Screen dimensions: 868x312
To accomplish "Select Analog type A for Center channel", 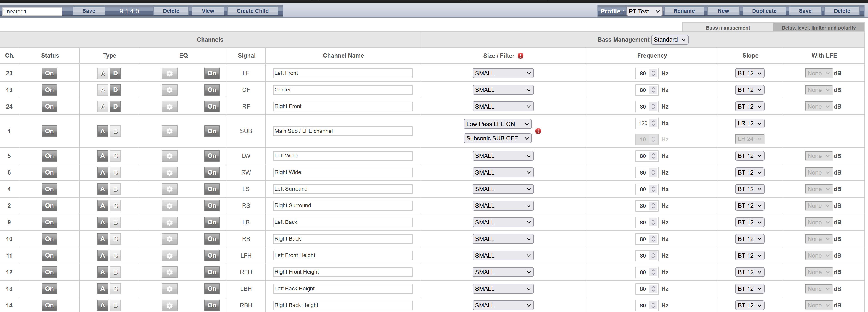I will click(103, 90).
